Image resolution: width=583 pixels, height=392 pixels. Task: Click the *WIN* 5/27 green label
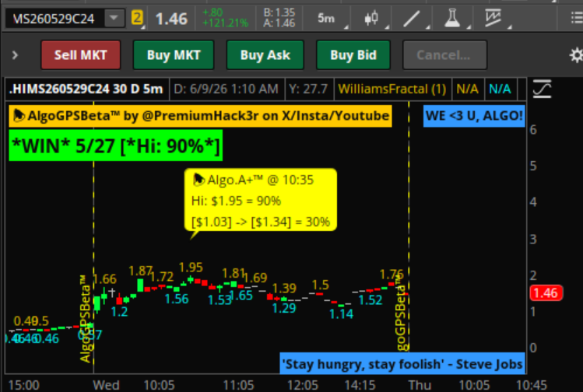point(116,145)
